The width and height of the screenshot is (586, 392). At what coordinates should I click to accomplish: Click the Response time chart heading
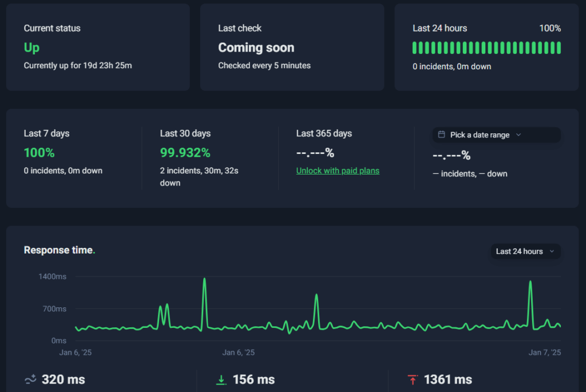[x=58, y=250]
